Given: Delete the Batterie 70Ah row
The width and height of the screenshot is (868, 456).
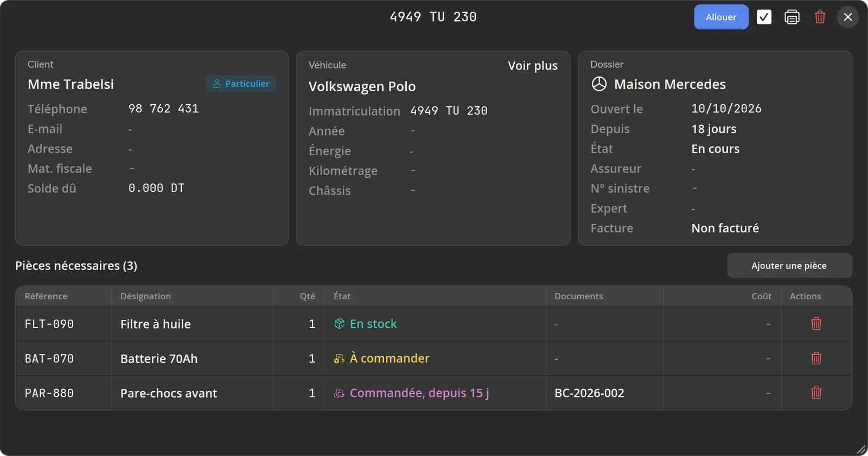Looking at the screenshot, I should (x=816, y=358).
